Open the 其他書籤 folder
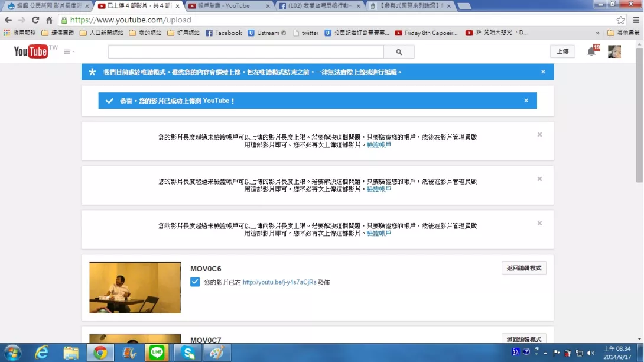The height and width of the screenshot is (362, 644). [623, 33]
